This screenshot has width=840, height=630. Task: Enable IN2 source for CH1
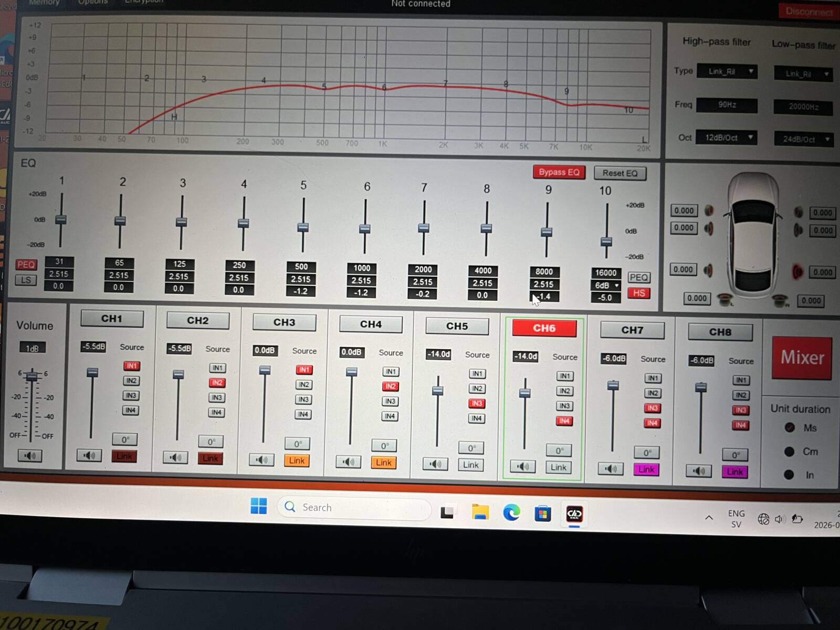click(131, 381)
